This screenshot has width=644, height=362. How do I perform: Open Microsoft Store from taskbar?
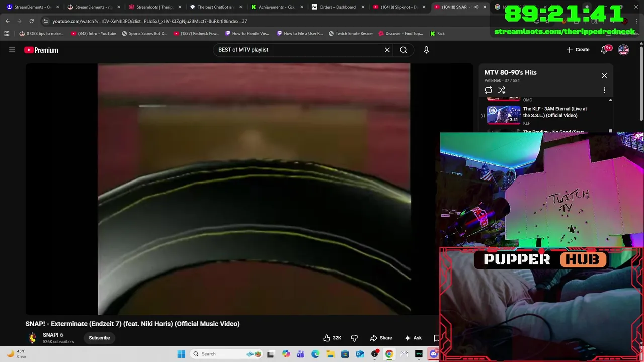pos(345,354)
